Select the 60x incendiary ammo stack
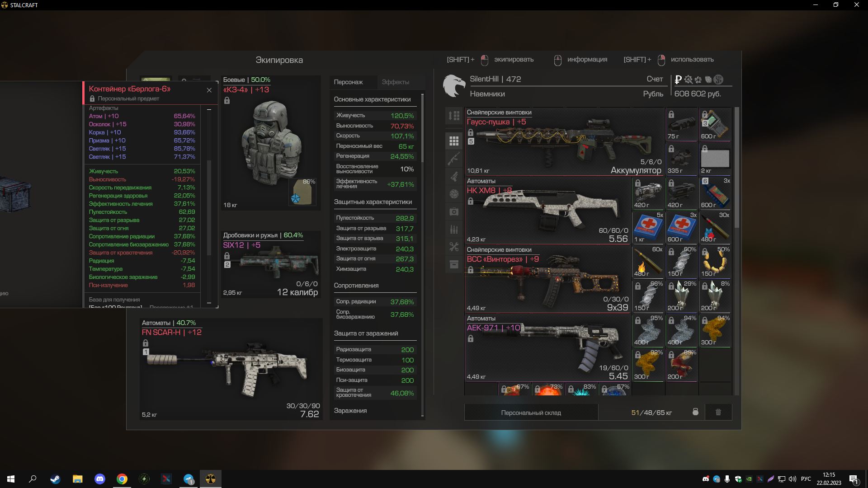Image resolution: width=868 pixels, height=488 pixels. click(x=648, y=262)
